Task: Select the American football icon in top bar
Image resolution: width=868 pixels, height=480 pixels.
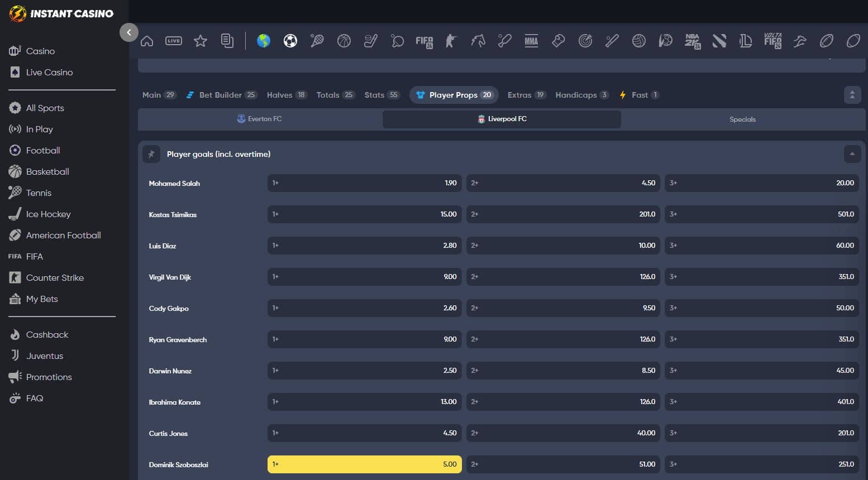Action: coord(827,41)
